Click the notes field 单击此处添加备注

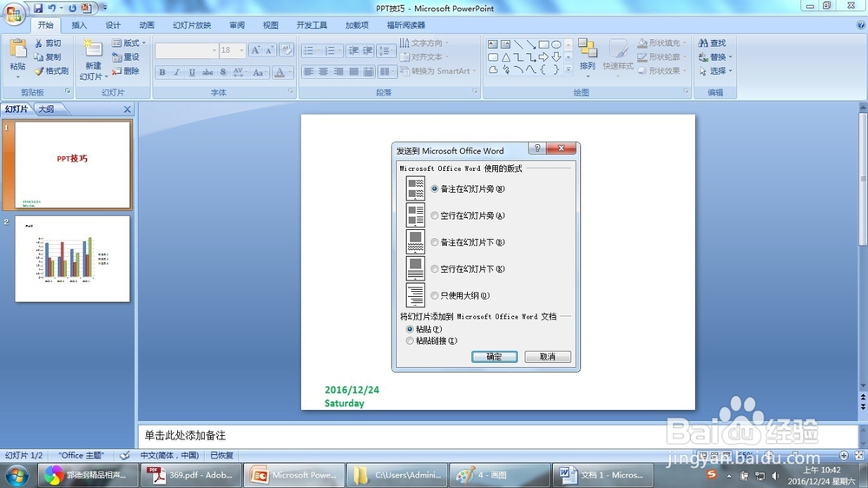[496, 435]
